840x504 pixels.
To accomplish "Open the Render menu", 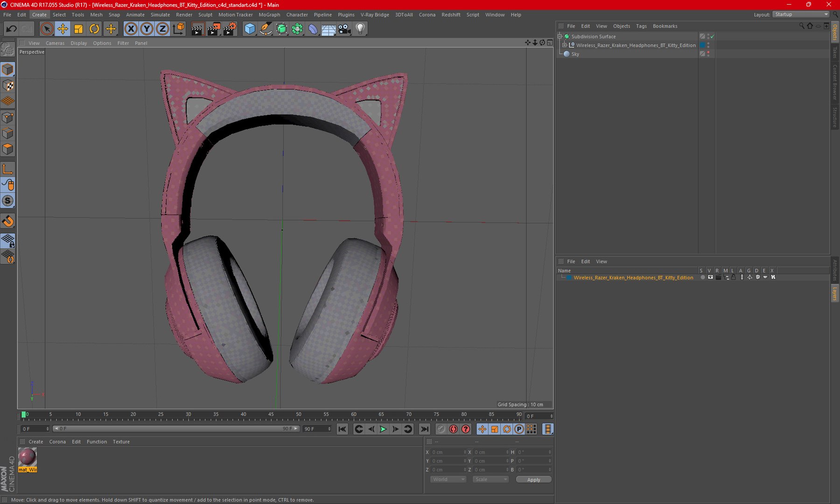I will click(x=184, y=14).
